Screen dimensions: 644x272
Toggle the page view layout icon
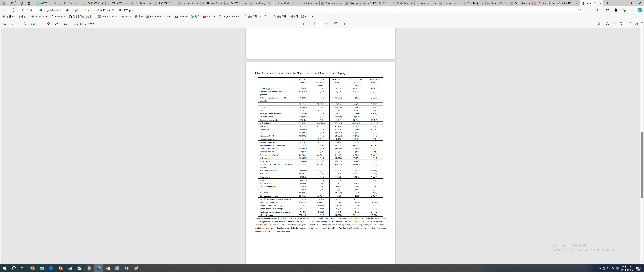point(345,24)
